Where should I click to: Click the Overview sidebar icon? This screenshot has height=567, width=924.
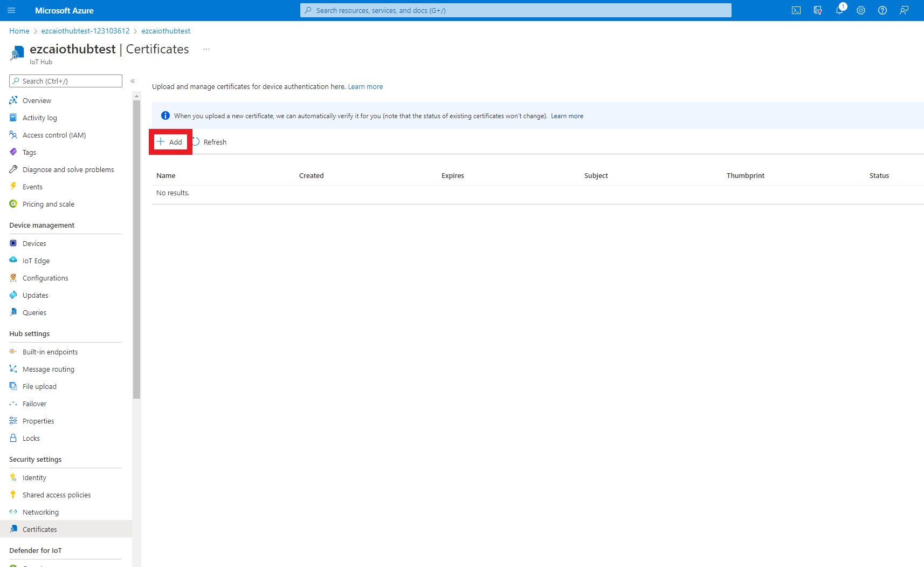pyautogui.click(x=13, y=100)
